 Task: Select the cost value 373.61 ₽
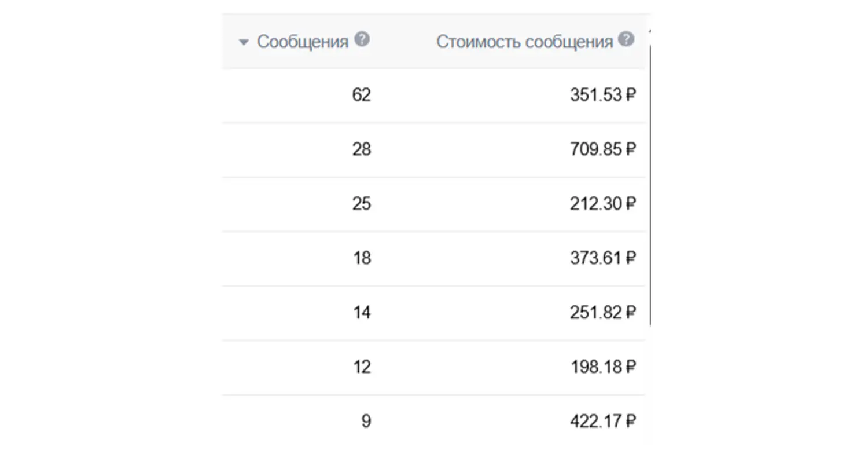[602, 258]
